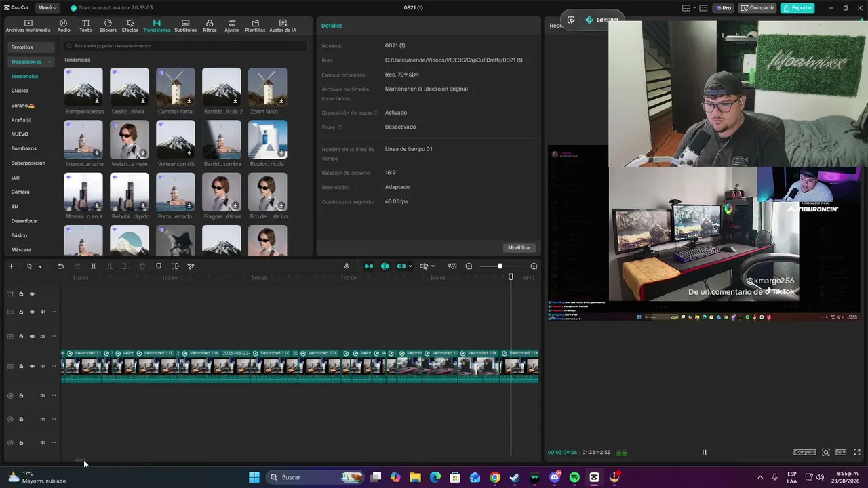Open Discord from the taskbar
Viewport: 868px width, 488px height.
click(x=555, y=477)
